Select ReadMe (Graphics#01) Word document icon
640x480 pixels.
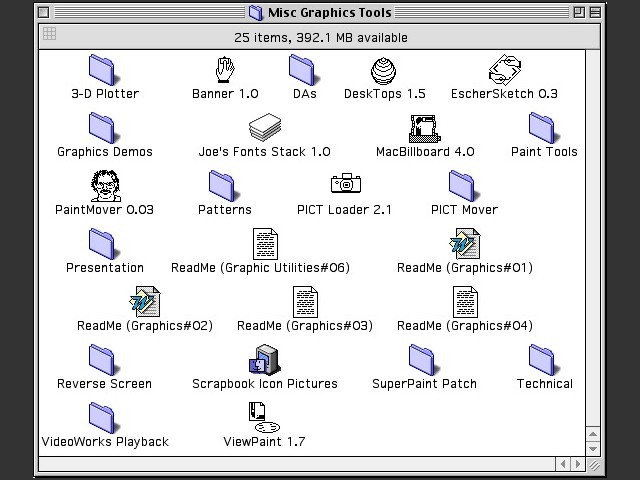coord(465,244)
